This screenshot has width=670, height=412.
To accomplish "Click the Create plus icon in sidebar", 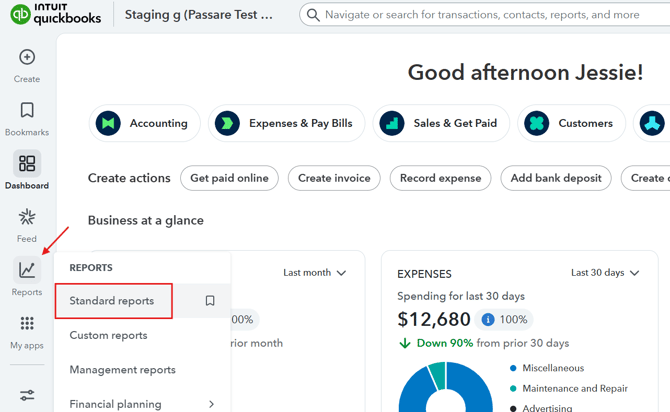I will [x=27, y=58].
